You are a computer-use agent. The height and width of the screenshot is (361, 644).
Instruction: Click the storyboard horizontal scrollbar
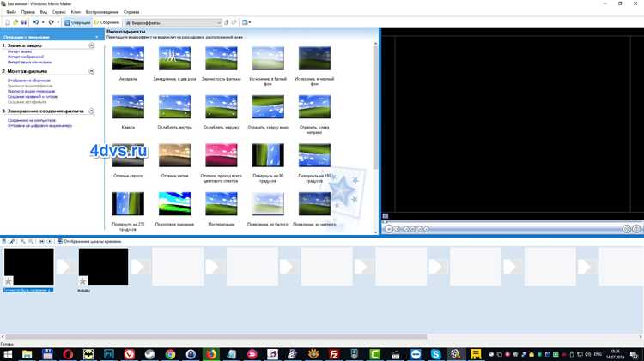coord(216,337)
